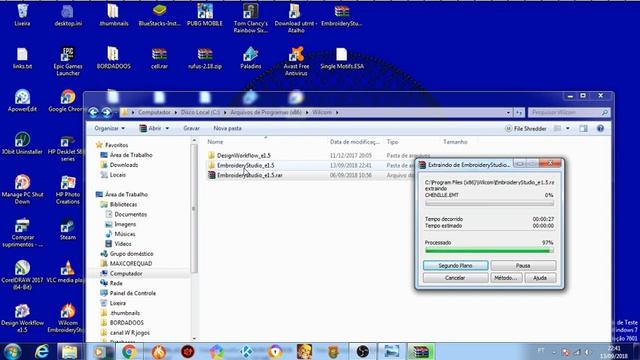Select the desktop.ini file icon
The image size is (640, 360).
(68, 15)
